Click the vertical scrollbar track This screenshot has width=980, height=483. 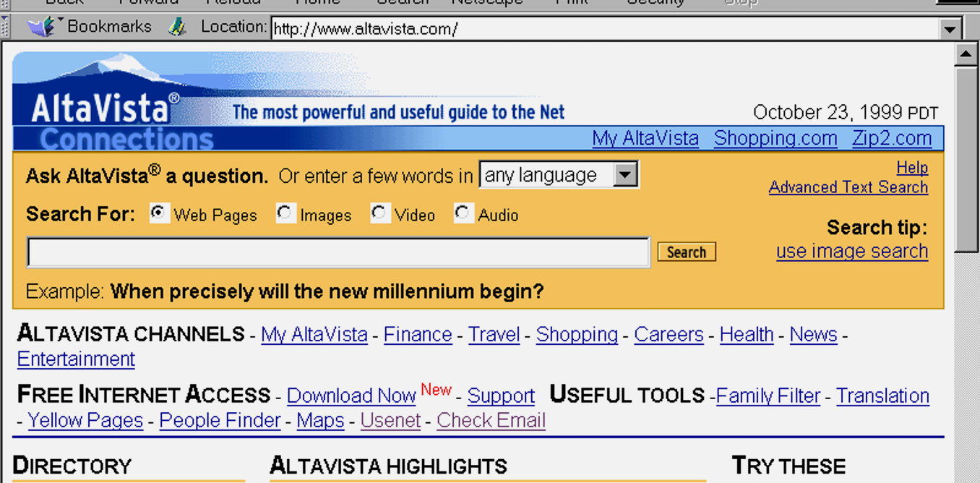(966, 362)
